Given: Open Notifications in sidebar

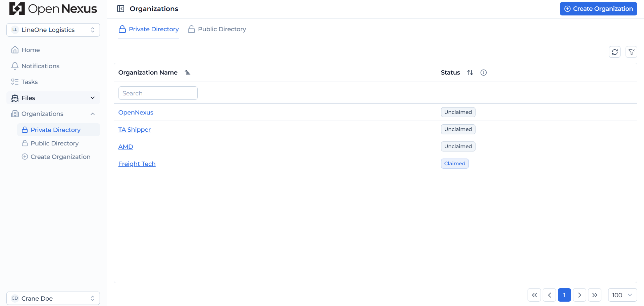Looking at the screenshot, I should (53, 66).
